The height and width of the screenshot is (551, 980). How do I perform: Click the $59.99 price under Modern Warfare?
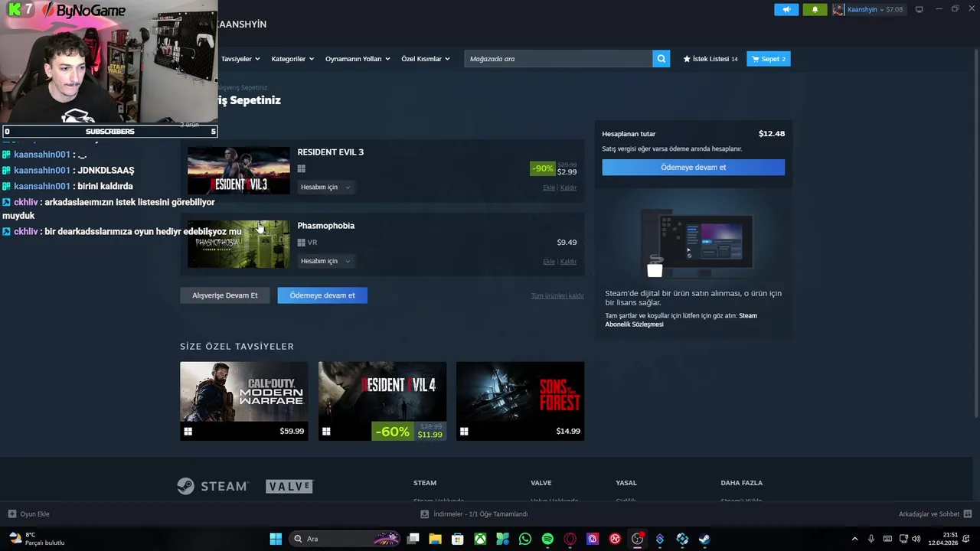click(x=292, y=431)
